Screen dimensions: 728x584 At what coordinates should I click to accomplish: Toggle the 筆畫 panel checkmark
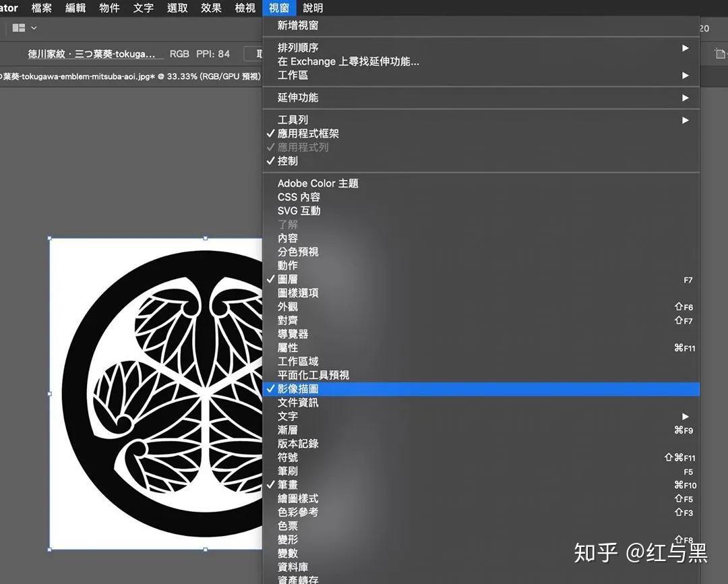coord(481,485)
